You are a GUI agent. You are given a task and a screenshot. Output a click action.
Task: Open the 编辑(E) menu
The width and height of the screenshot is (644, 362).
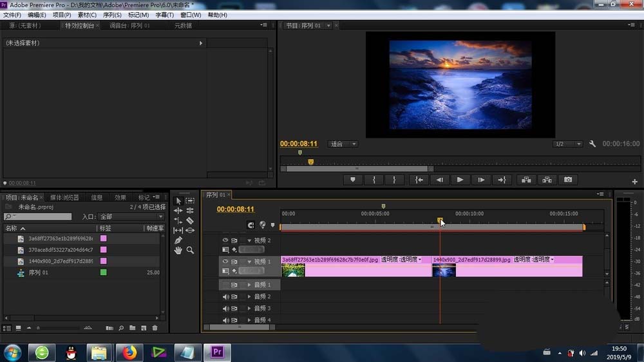pyautogui.click(x=37, y=15)
